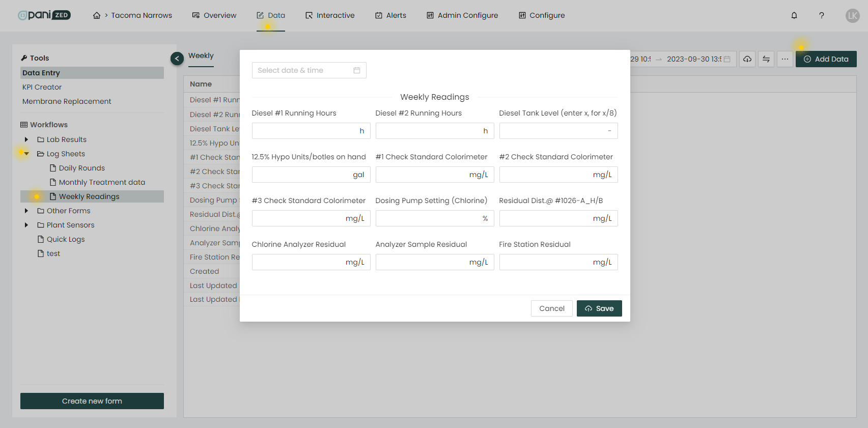Screen dimensions: 868x428
Task: Open the LK user avatar
Action: (852, 15)
